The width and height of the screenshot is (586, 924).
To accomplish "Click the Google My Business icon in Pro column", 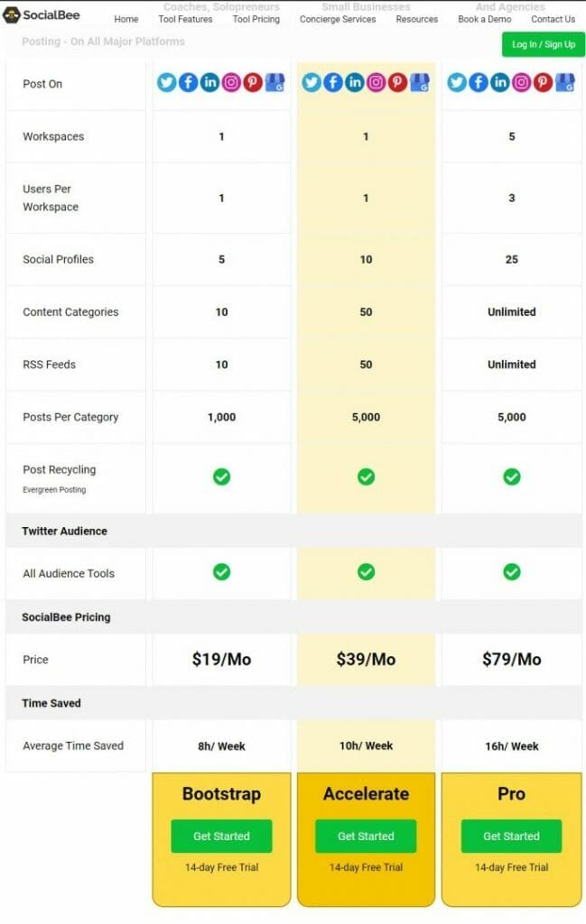I will pos(564,82).
